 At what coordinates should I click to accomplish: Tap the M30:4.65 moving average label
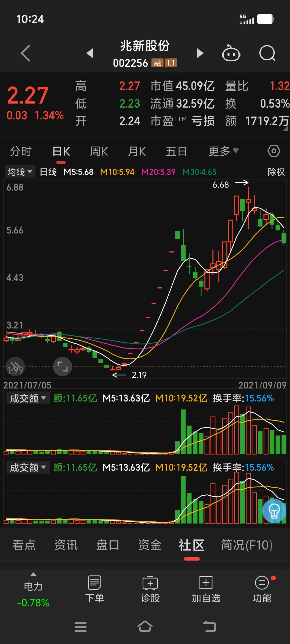click(199, 172)
